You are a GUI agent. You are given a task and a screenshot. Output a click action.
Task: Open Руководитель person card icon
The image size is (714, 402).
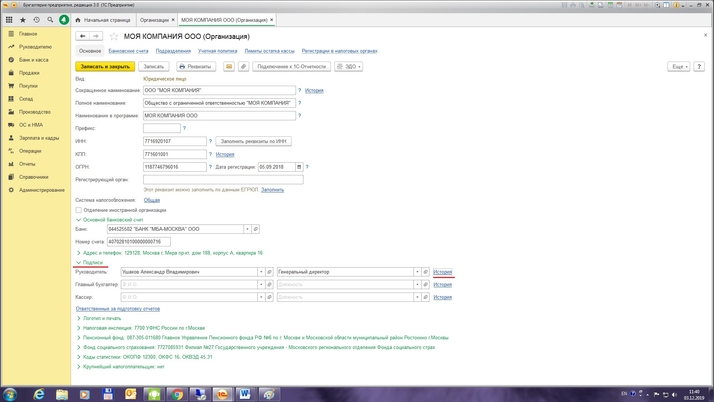269,272
